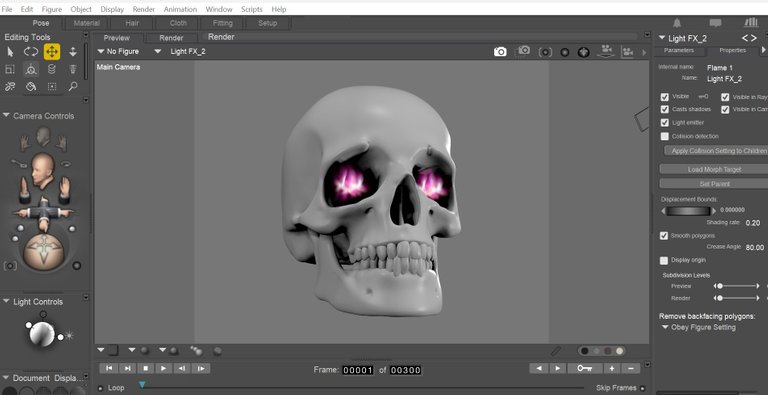The height and width of the screenshot is (395, 768).
Task: Open the chat bubble icon
Action: tap(715, 23)
